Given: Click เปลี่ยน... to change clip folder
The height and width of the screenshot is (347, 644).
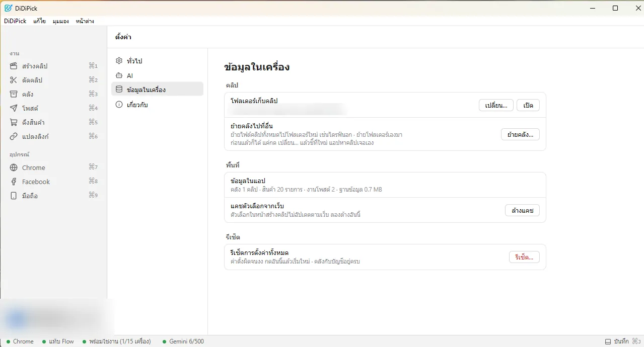Looking at the screenshot, I should [496, 105].
